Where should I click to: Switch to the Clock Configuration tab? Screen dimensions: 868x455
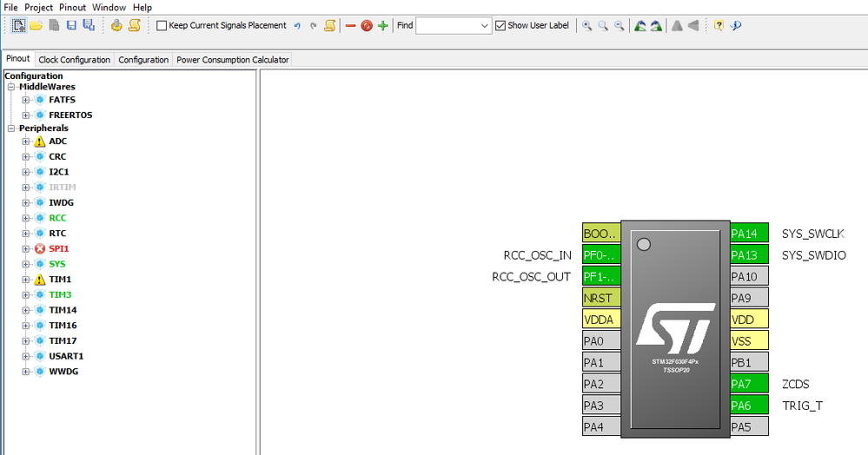(x=74, y=60)
